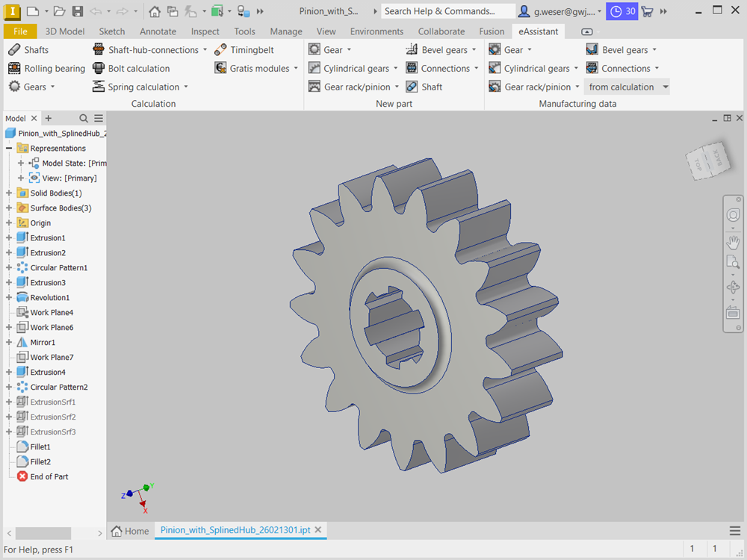The height and width of the screenshot is (560, 747).
Task: Click the Save icon in quick access toolbar
Action: (78, 11)
